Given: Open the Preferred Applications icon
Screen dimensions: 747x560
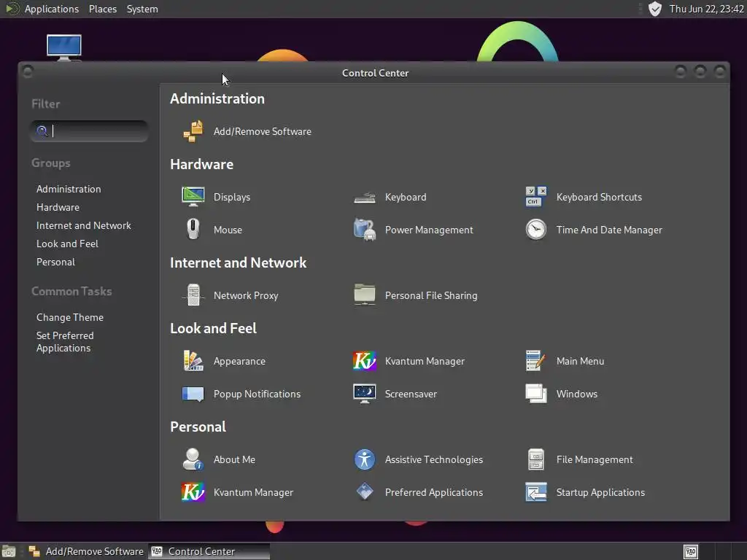Looking at the screenshot, I should click(365, 492).
